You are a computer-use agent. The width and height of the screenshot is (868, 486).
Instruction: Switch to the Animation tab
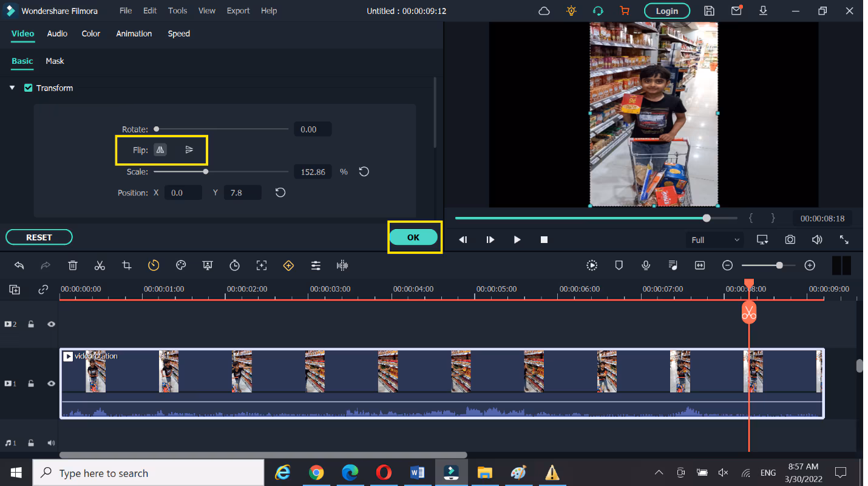[x=134, y=33]
